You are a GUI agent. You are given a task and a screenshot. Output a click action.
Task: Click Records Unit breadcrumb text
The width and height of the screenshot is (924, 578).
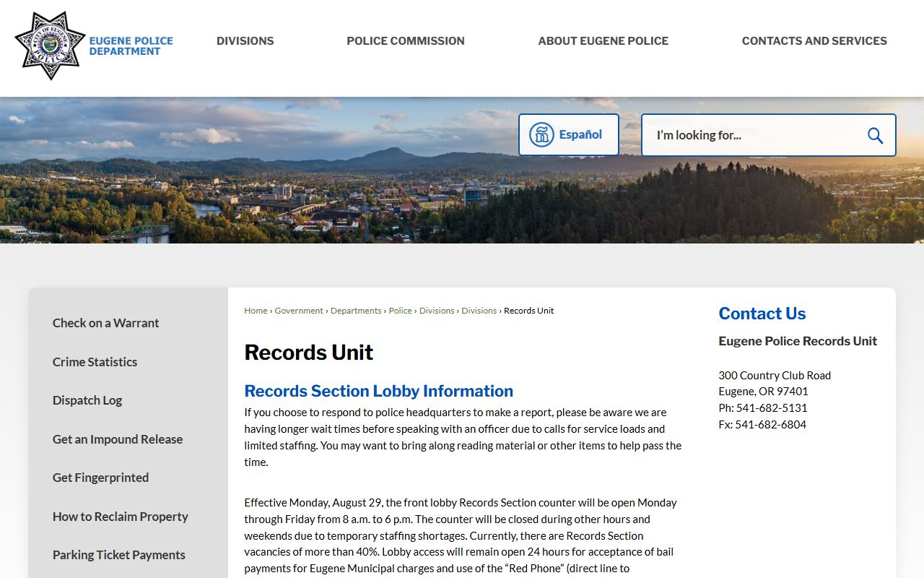click(529, 311)
